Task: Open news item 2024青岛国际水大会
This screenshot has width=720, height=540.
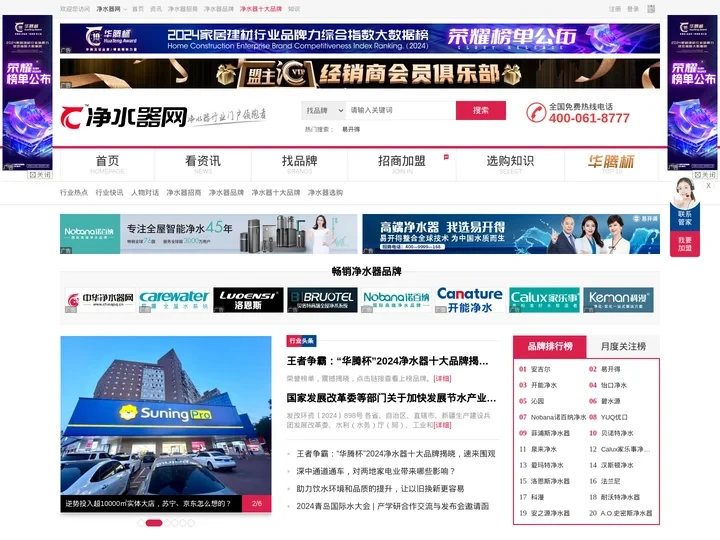Action: pyautogui.click(x=393, y=506)
